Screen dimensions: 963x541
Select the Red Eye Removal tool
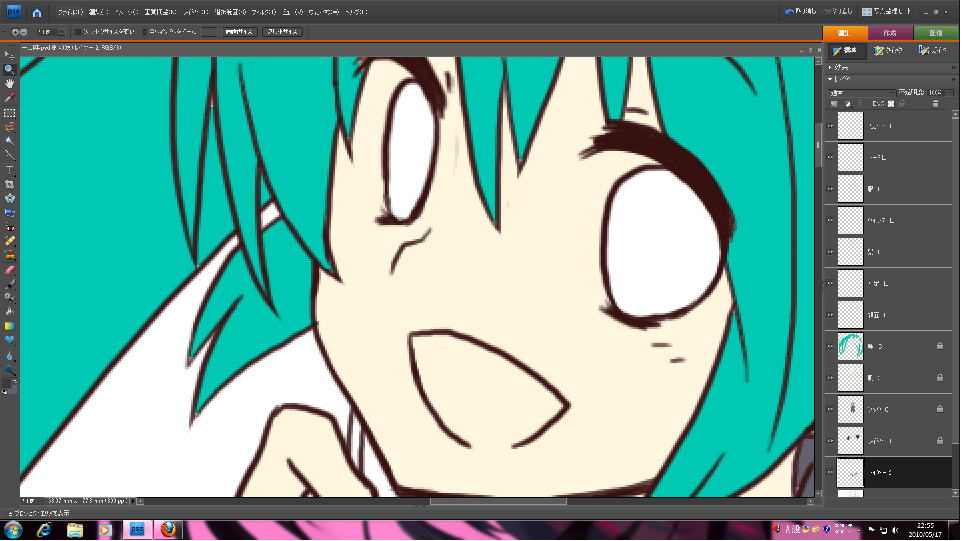(9, 227)
